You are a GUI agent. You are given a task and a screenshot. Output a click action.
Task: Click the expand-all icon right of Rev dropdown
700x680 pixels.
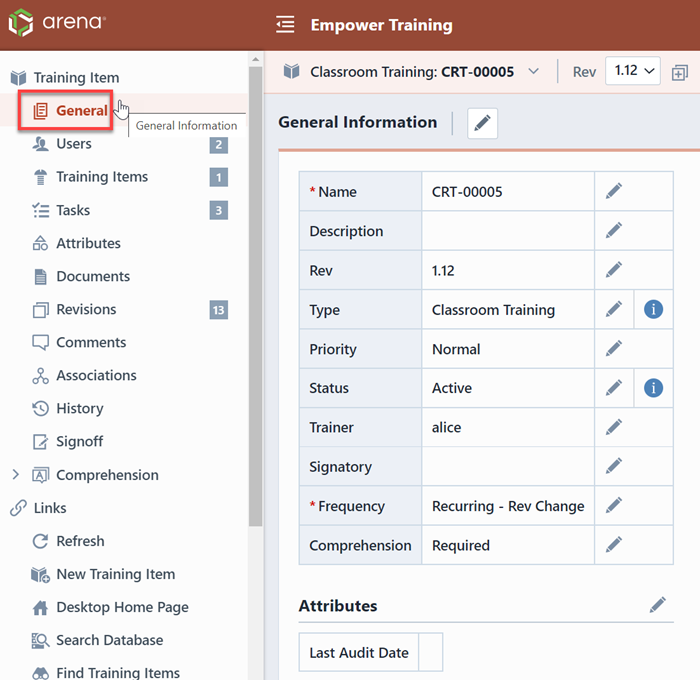[x=680, y=72]
